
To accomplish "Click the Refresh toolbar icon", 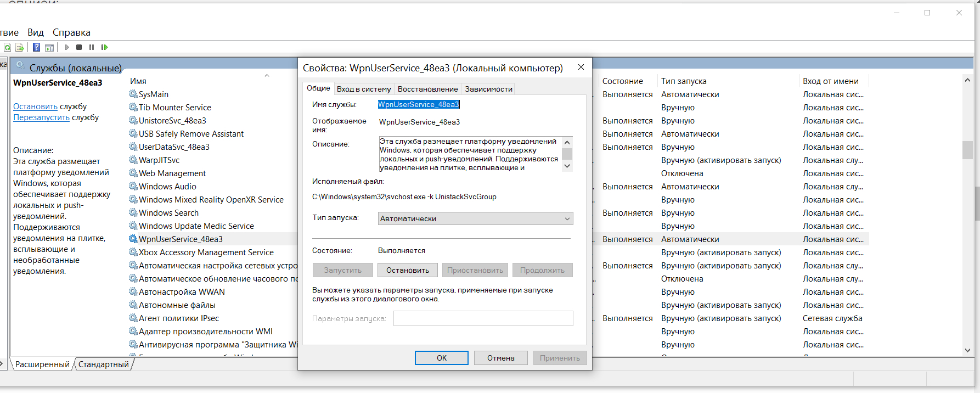I will 7,47.
